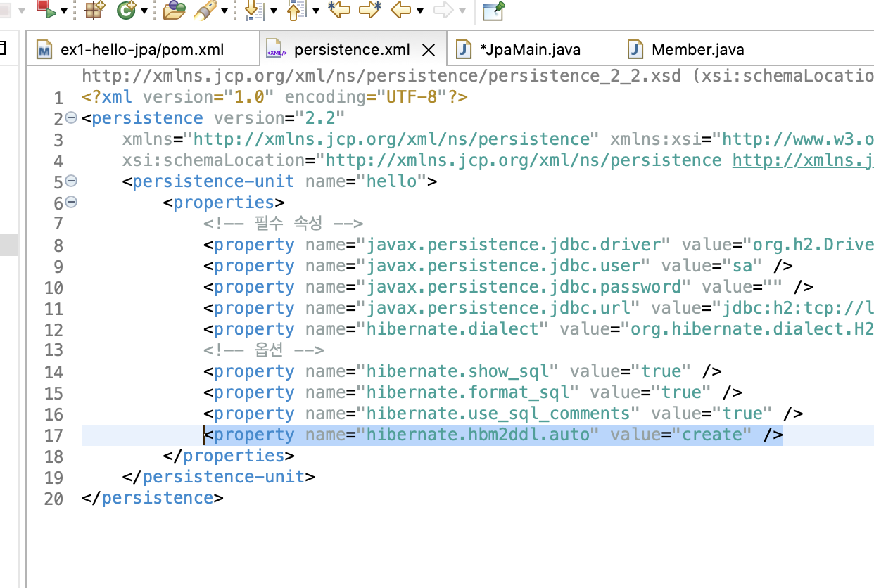
Task: Click the hibernate.dialect property name
Action: [452, 329]
